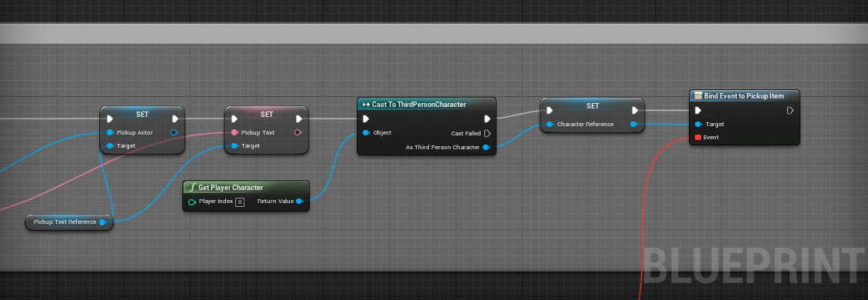Click the Cast To ThirdPersonCharacter node icon
868x300 pixels.
point(366,105)
